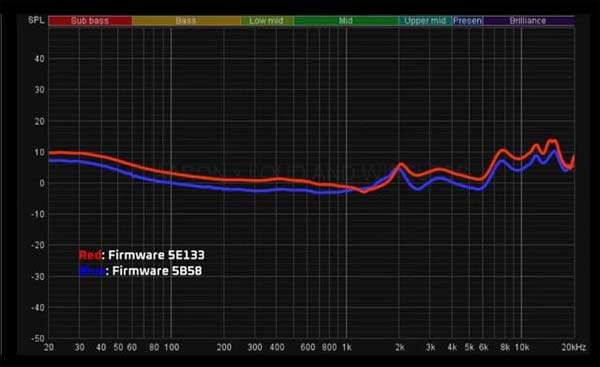600x367 pixels.
Task: Click the -50 dB axis label
Action: point(38,339)
